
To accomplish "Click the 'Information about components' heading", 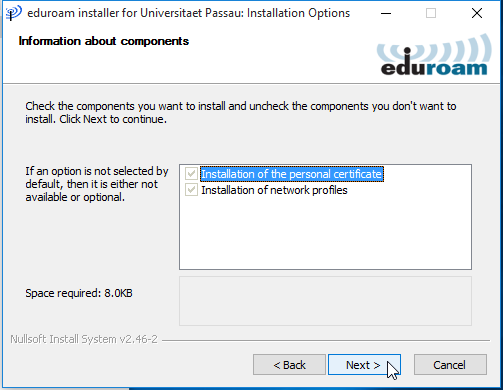I will coord(104,41).
